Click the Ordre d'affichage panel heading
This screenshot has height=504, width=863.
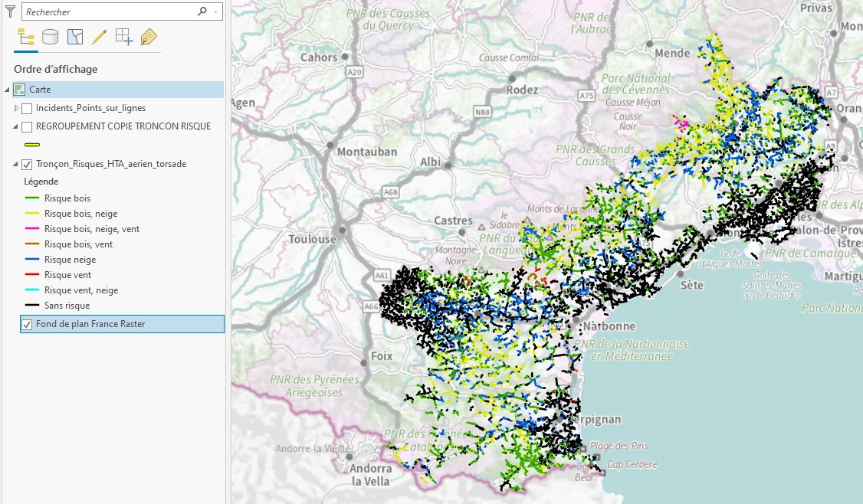coord(56,70)
